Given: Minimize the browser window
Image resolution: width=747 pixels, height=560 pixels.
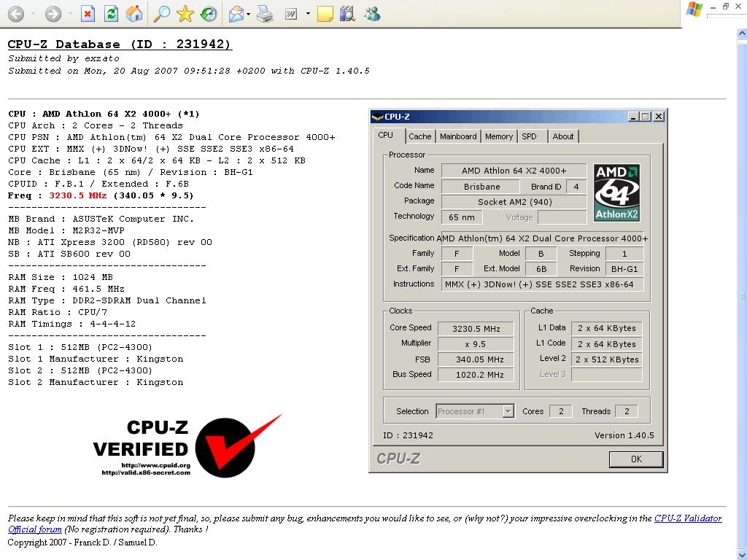Looking at the screenshot, I should [x=713, y=7].
